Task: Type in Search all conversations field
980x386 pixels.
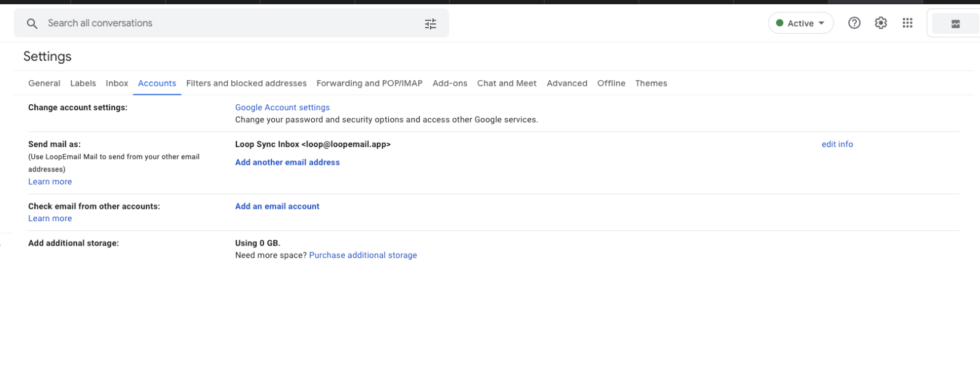Action: coord(227,23)
